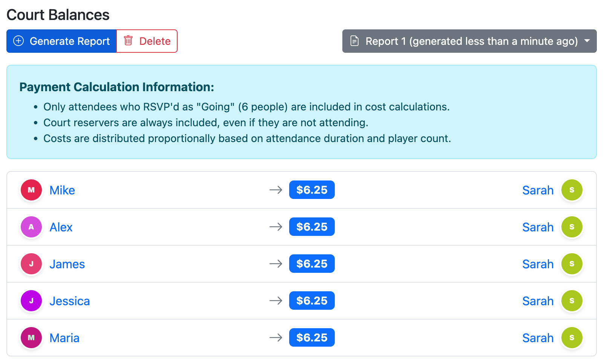Viewport: 604px width, 364px height.
Task: Click Mike's red avatar icon
Action: (x=31, y=190)
